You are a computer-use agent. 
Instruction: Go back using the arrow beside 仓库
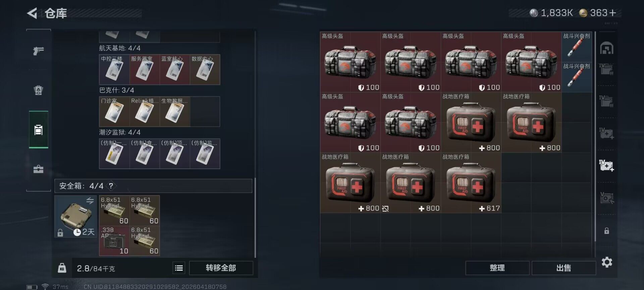tap(32, 13)
